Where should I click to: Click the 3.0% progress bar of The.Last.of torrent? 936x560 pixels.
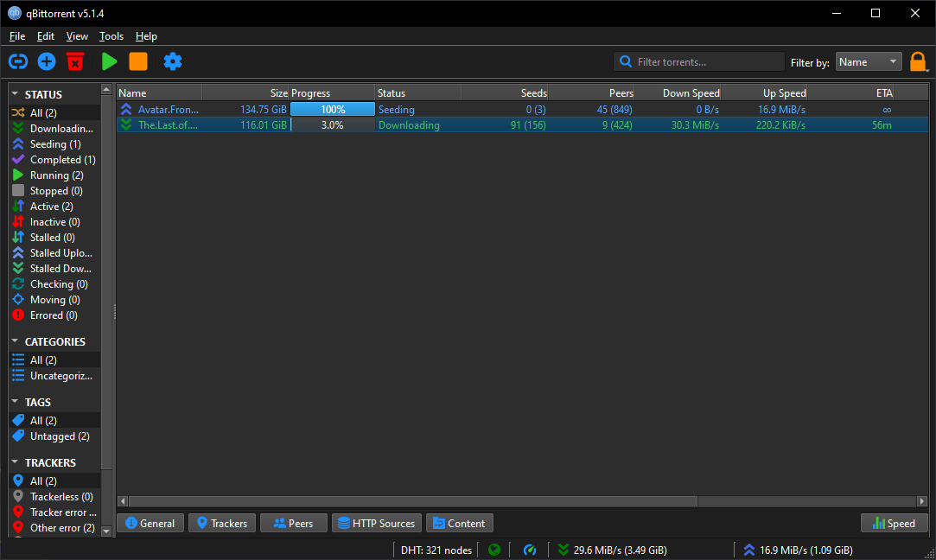click(333, 124)
